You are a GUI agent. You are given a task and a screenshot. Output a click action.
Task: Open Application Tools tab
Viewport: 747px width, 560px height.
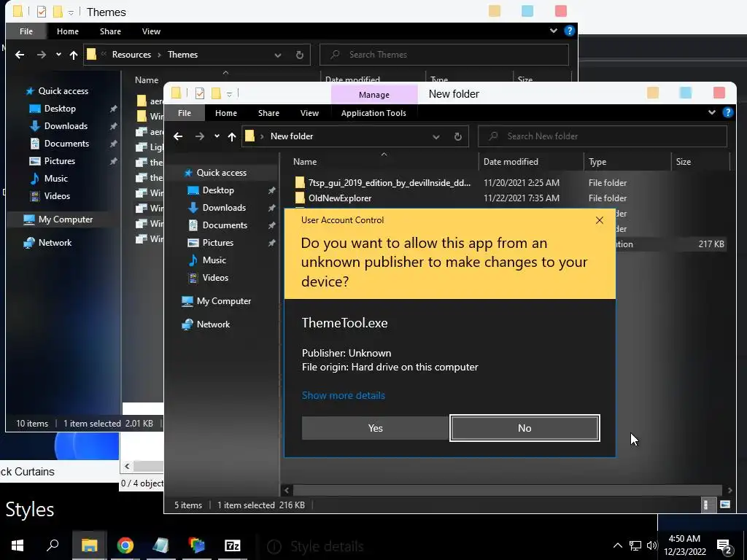373,113
